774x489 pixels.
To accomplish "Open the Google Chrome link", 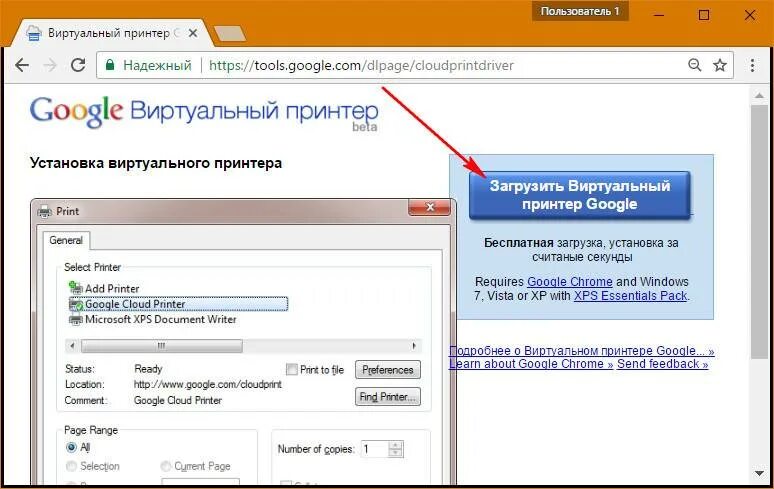I will [570, 281].
